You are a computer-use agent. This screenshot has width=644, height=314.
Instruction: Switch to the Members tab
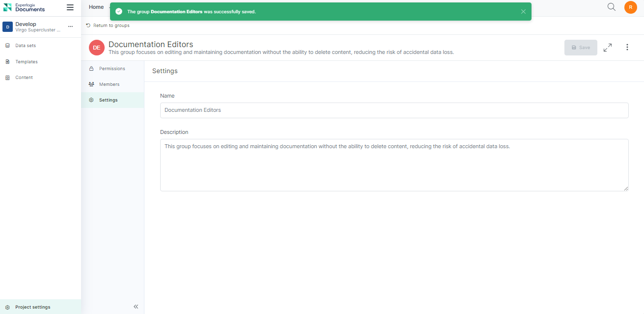tap(109, 84)
